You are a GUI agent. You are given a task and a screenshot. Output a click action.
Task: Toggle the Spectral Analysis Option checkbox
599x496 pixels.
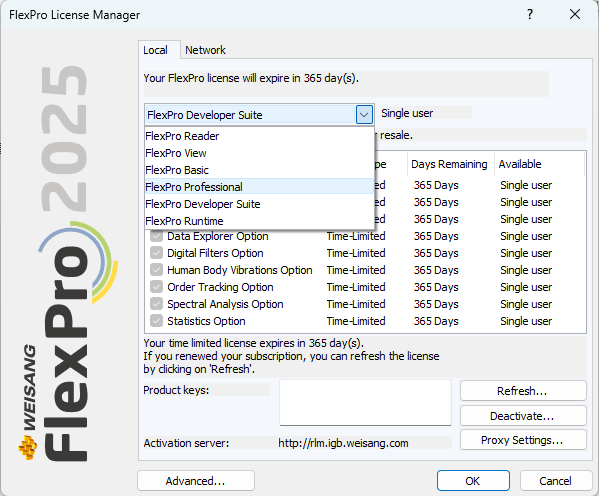(x=156, y=304)
